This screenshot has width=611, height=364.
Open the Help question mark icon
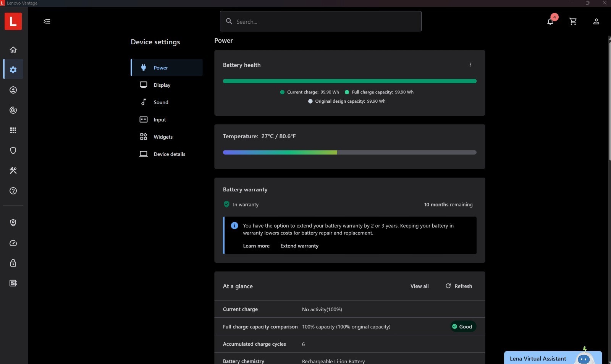(13, 191)
